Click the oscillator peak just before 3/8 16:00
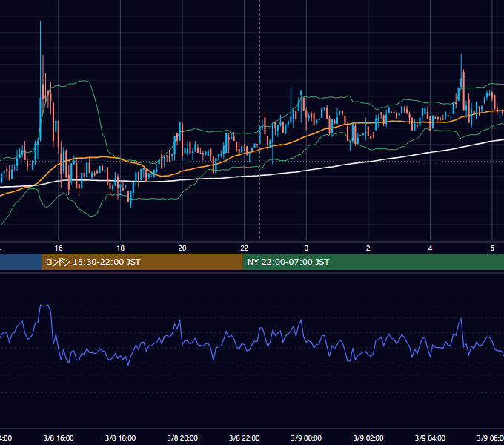 (x=44, y=305)
